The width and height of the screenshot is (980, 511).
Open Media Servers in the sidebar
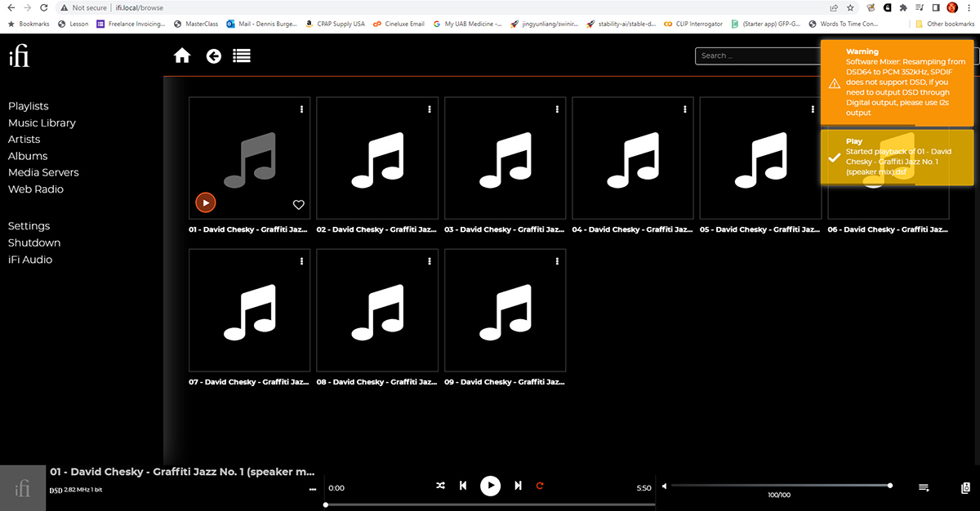tap(43, 172)
